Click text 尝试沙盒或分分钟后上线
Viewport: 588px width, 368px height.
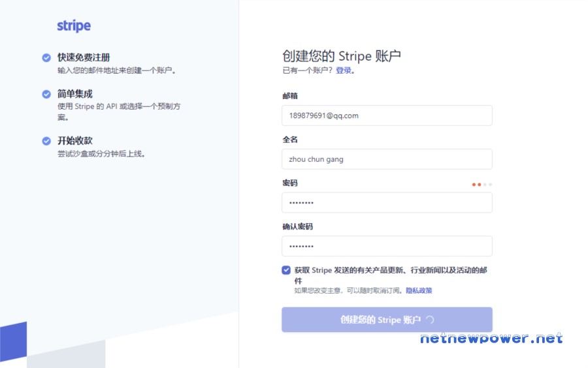[x=101, y=154]
